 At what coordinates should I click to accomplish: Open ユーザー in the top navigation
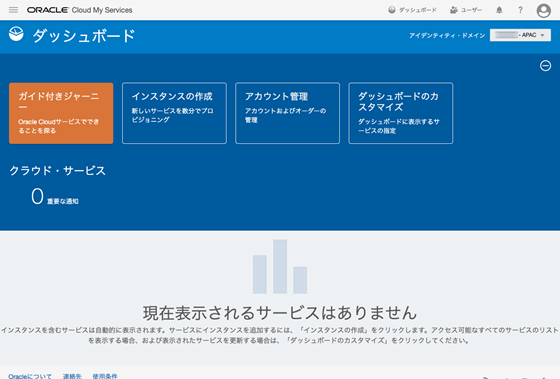pyautogui.click(x=466, y=10)
